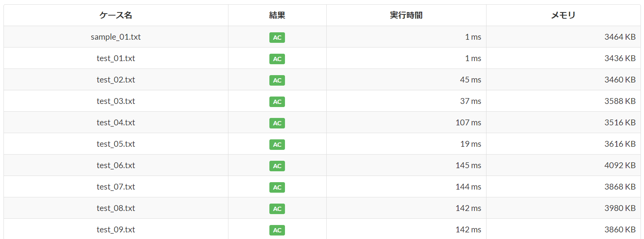Click the 1 ms time of sample_01.txt
This screenshot has height=239, width=644.
pyautogui.click(x=473, y=37)
